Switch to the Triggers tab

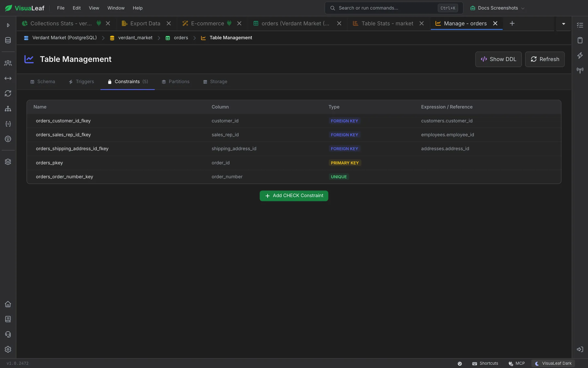81,82
